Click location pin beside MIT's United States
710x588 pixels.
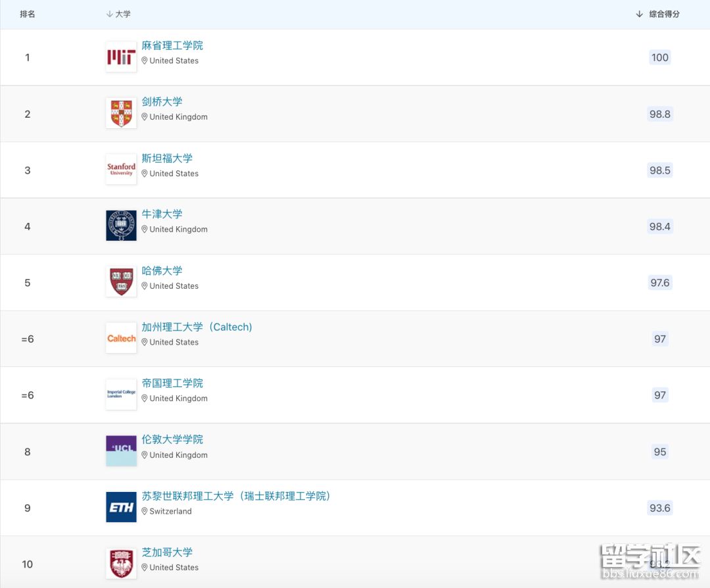tap(145, 61)
